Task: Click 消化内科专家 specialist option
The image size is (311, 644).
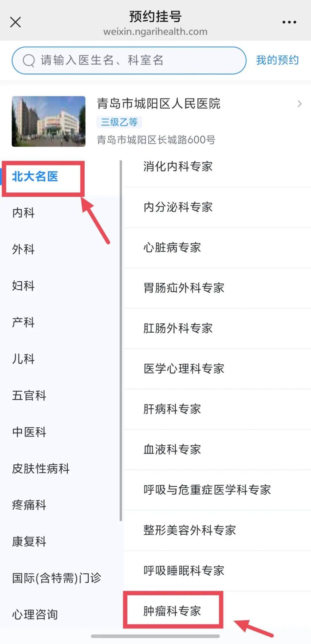Action: point(177,166)
